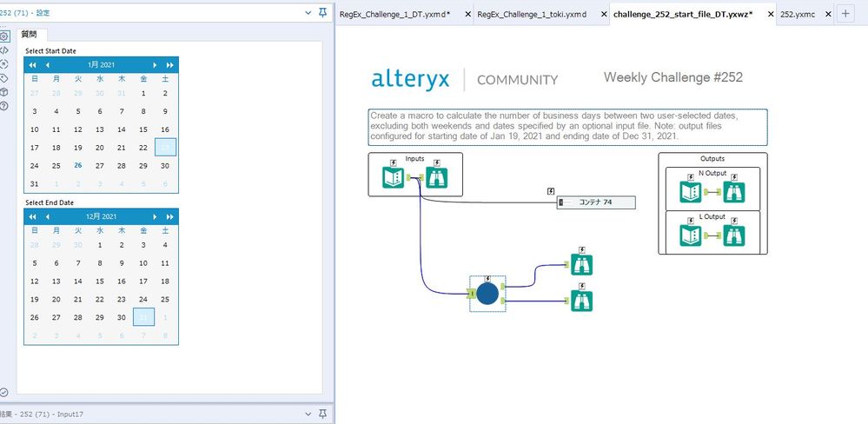Go to previous month in End Date calendar
This screenshot has height=424, width=868.
[47, 216]
